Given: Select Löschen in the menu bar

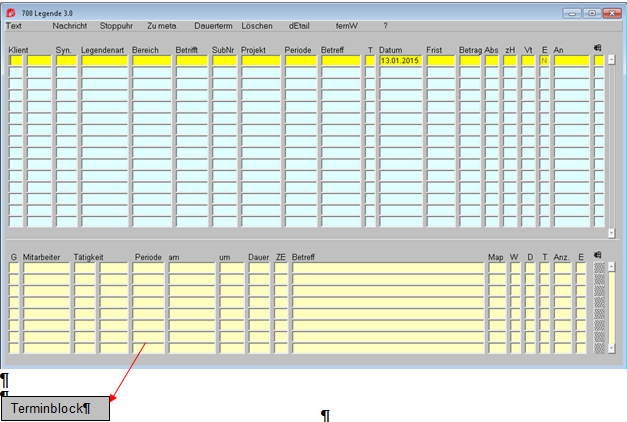Looking at the screenshot, I should (257, 25).
